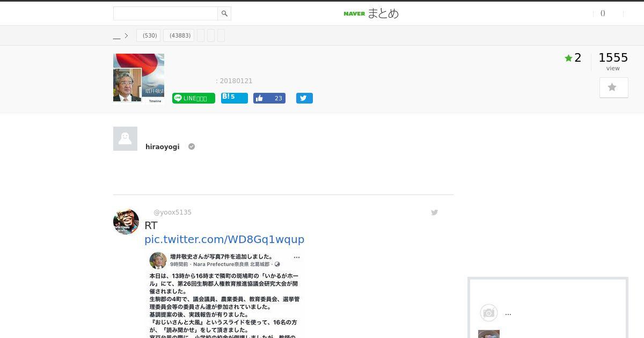Open the NAVER まとめ logo link
This screenshot has height=338, width=644.
point(371,13)
